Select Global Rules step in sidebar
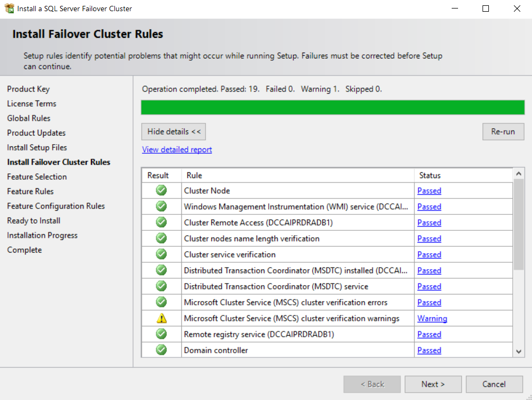The height and width of the screenshot is (400, 532). click(x=29, y=118)
